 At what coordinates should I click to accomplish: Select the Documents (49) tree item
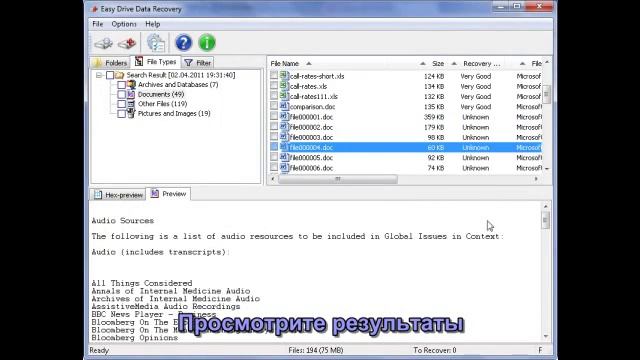(x=161, y=94)
